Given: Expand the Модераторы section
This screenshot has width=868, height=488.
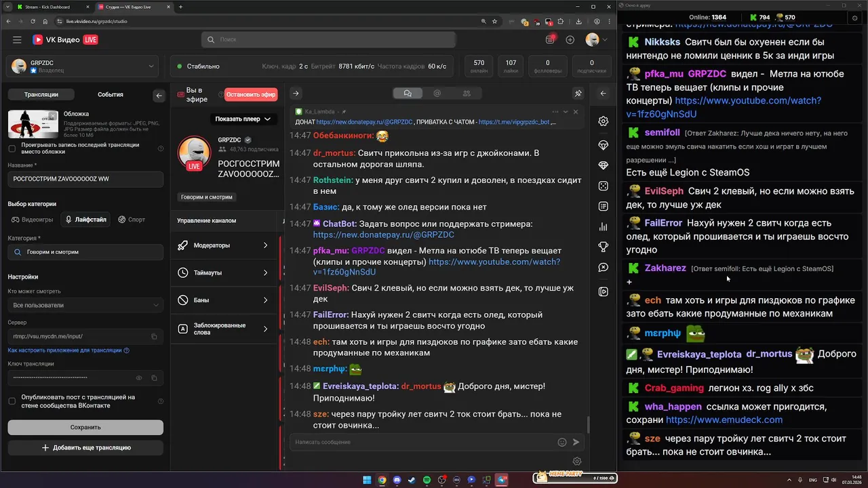Looking at the screenshot, I should coord(224,245).
